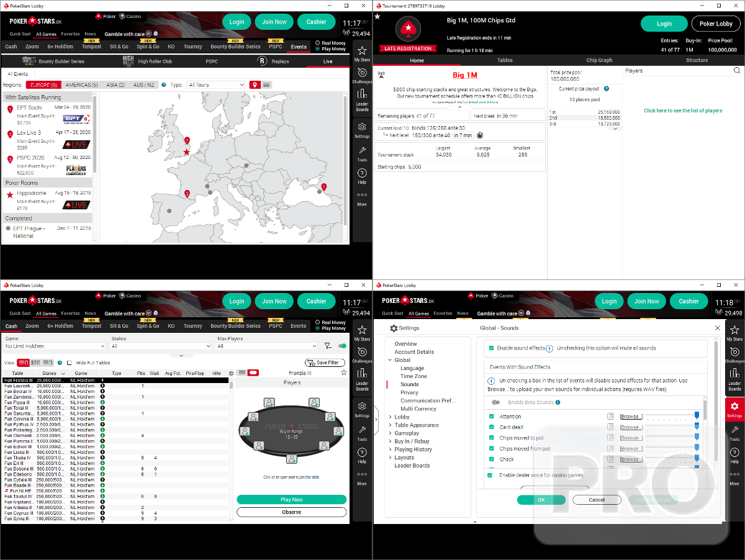Click the Poker Lobby button in the Tournament Lobby
The width and height of the screenshot is (745, 560).
(716, 24)
